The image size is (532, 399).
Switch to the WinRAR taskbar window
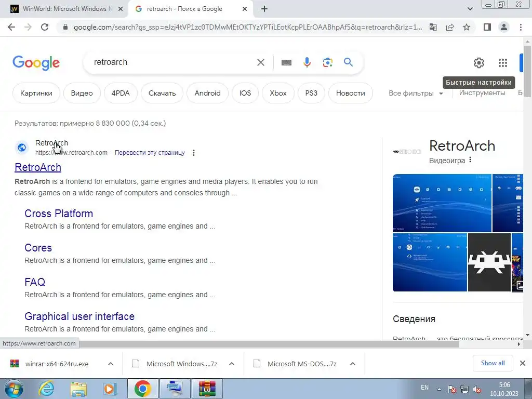(207, 389)
